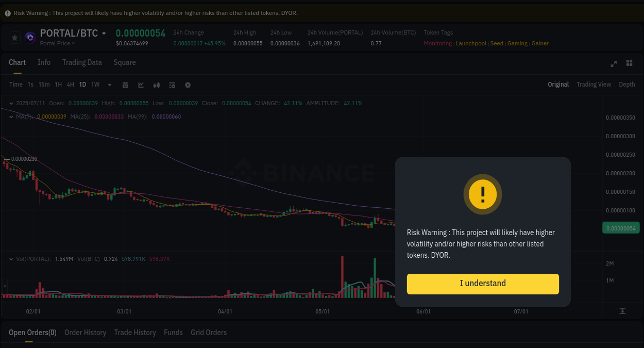This screenshot has height=348, width=644.
Task: Click the scroll-to-latest-candle icon
Action: coord(623,311)
